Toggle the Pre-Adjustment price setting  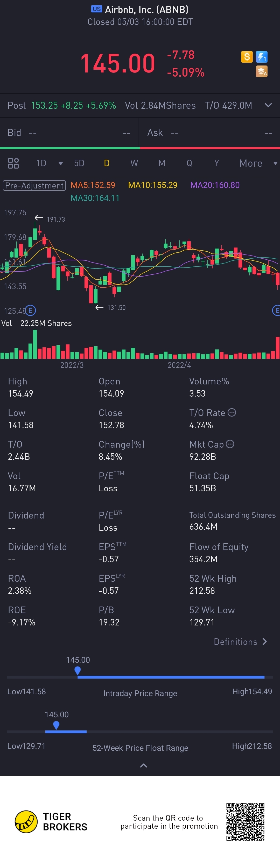point(34,186)
